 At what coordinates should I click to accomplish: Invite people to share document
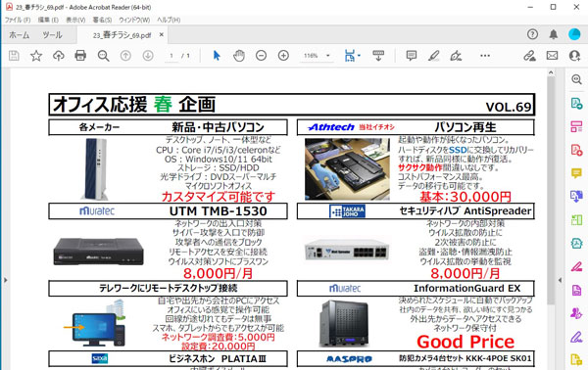[574, 56]
